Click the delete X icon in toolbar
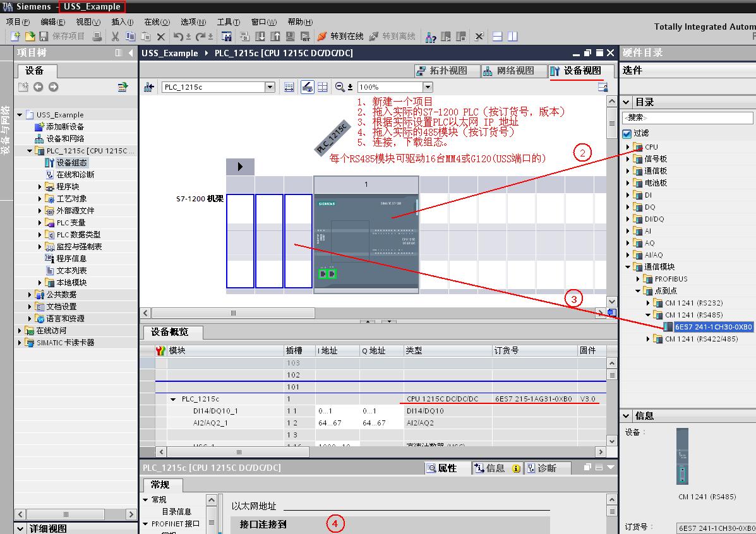 [x=161, y=36]
